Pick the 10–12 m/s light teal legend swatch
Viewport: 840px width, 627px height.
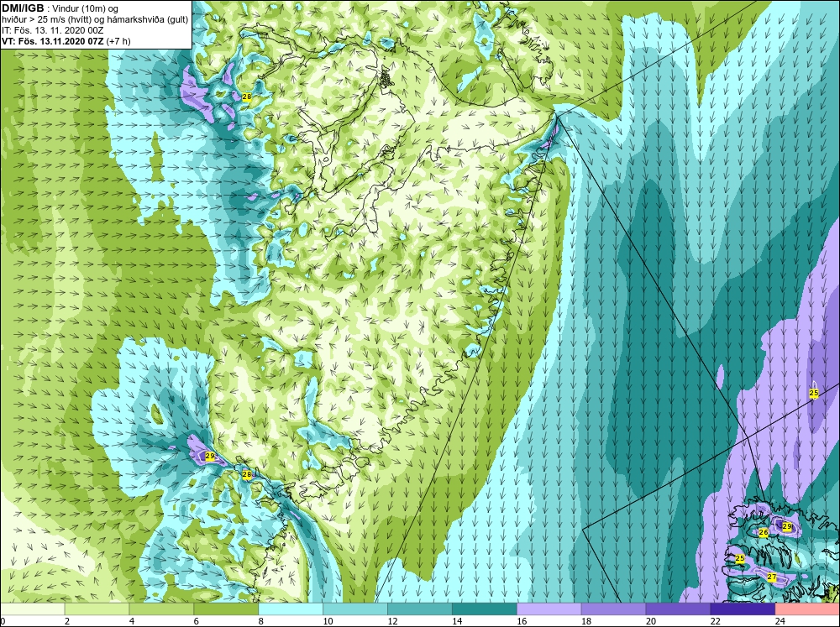pos(355,609)
